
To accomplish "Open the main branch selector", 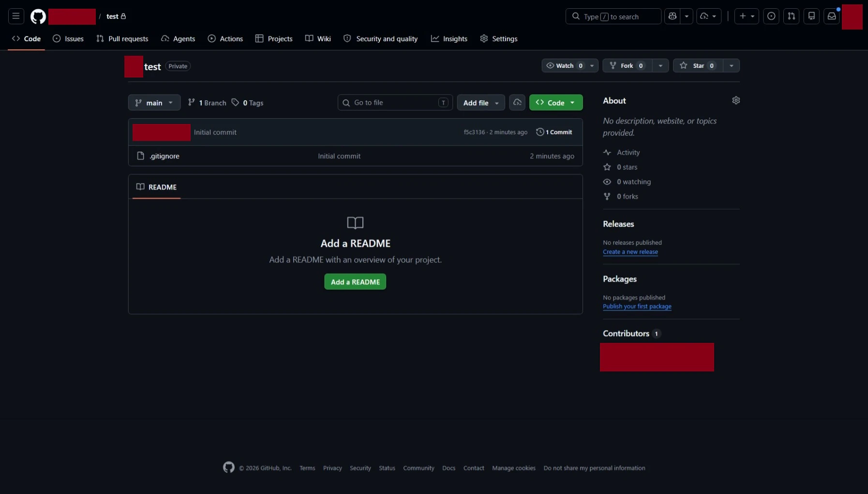I will [x=154, y=103].
